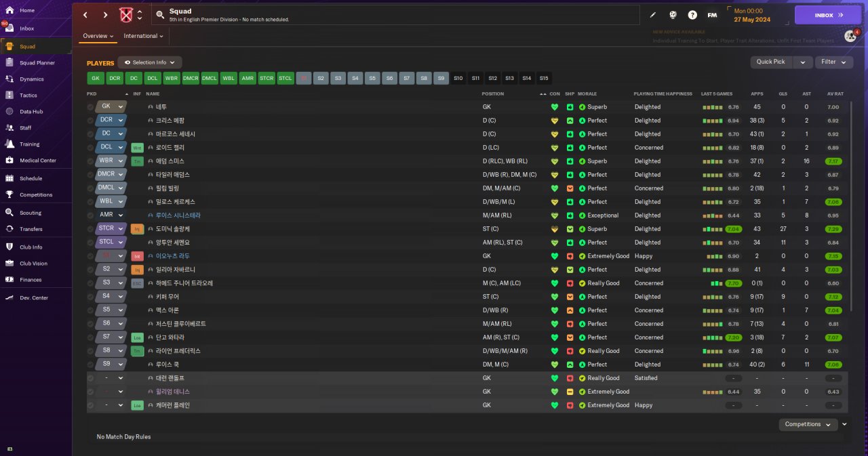Open the Tactics sidebar icon
This screenshot has width=868, height=456.
9,96
